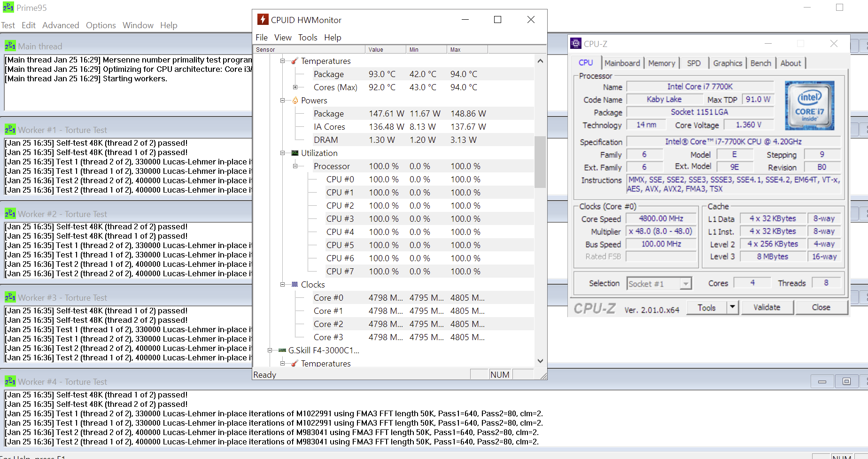
Task: Click the Worker #1 Torture Test icon
Action: click(x=10, y=130)
